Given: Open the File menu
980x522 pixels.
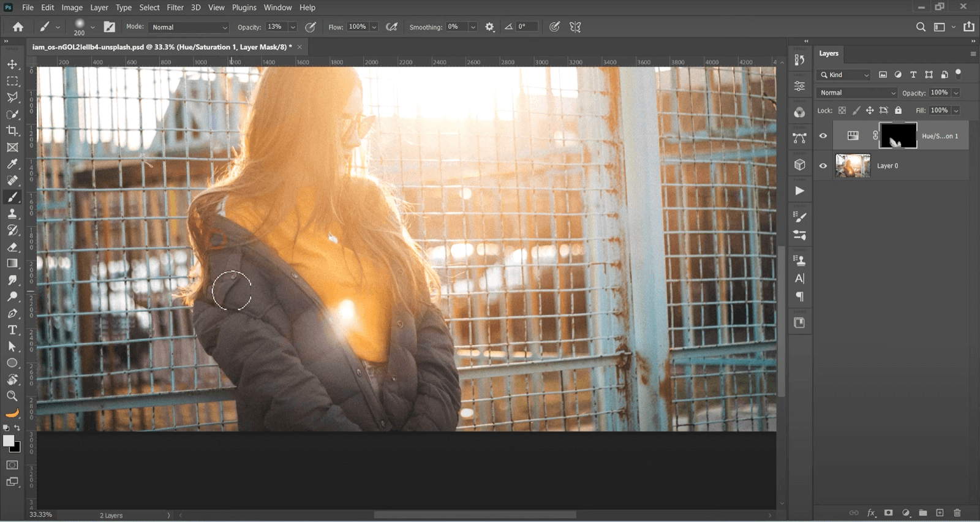Looking at the screenshot, I should (28, 7).
